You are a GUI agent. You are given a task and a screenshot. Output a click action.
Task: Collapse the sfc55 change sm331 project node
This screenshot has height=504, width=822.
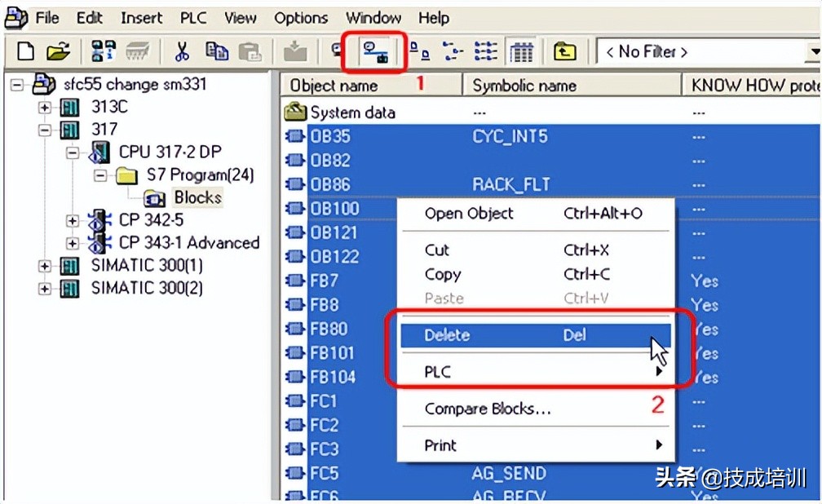coord(17,85)
